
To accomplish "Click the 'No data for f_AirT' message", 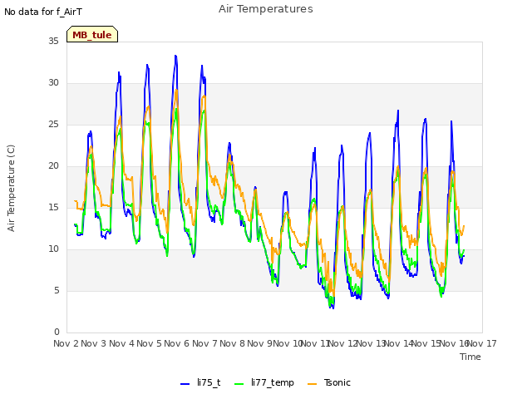I will (x=43, y=12).
